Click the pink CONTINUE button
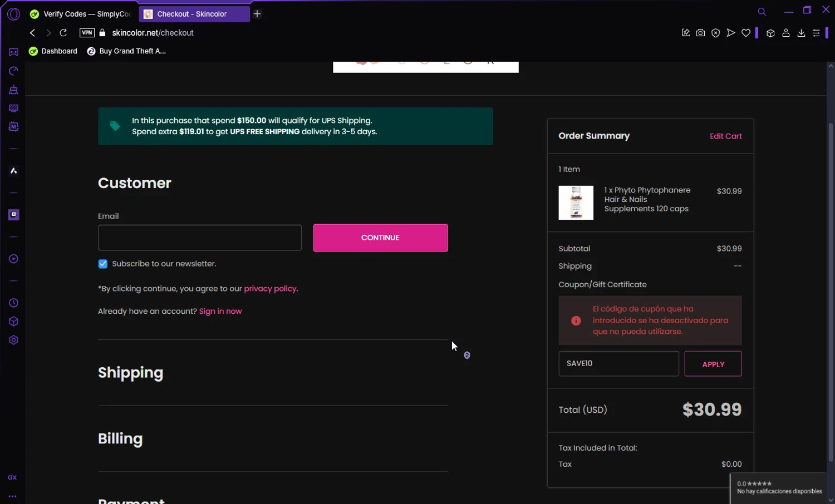This screenshot has width=835, height=504. [x=380, y=238]
